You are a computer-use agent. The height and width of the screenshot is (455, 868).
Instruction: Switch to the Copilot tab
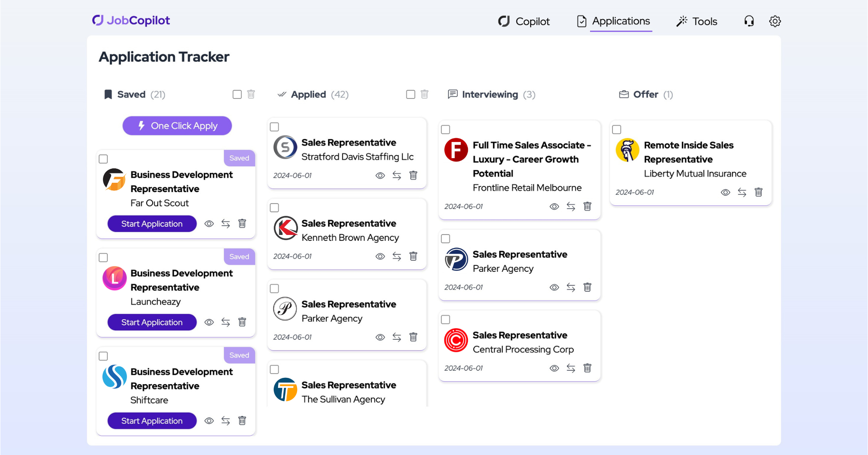point(524,21)
